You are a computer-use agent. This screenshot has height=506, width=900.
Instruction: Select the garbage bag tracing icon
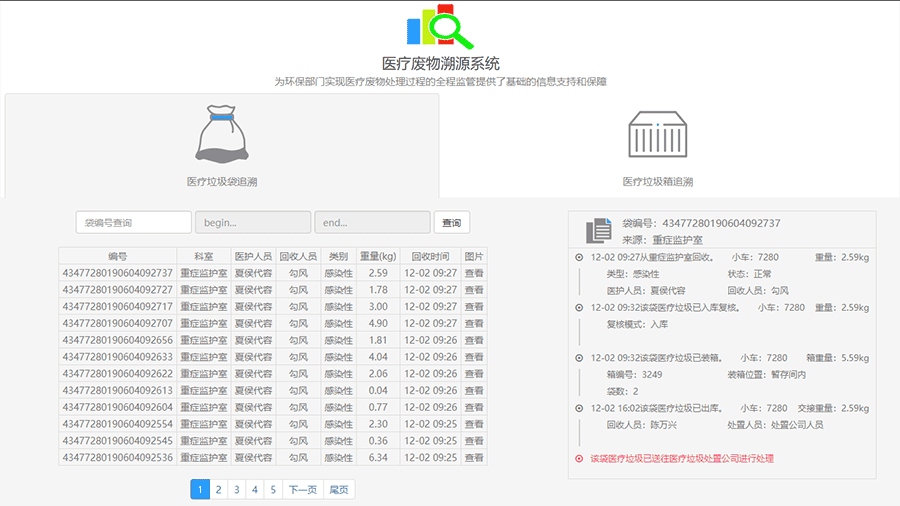click(221, 135)
